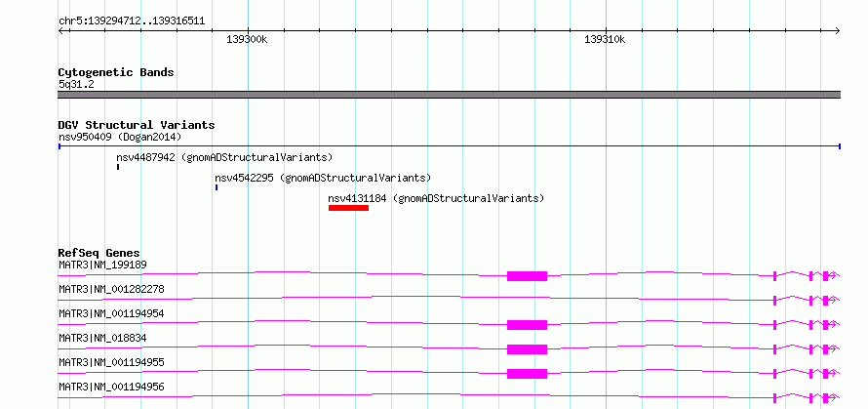Click the 5q31.2 band label
Viewport: 868px width, 409px height.
[x=76, y=84]
